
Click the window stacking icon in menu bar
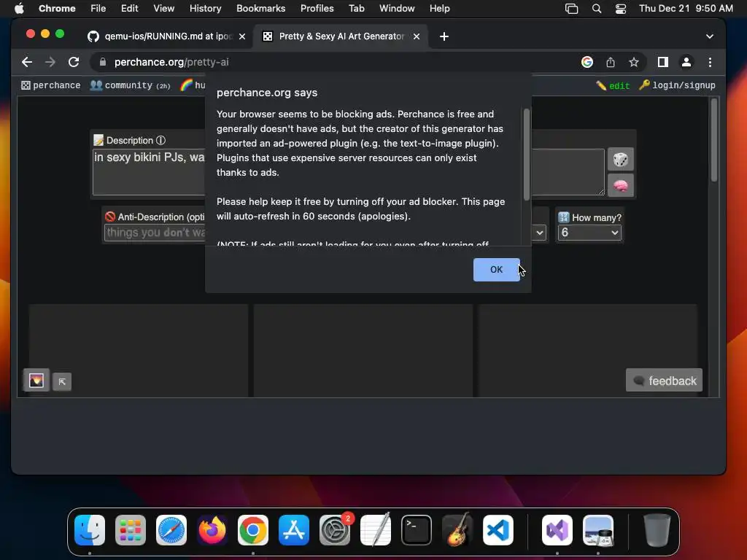coord(572,9)
